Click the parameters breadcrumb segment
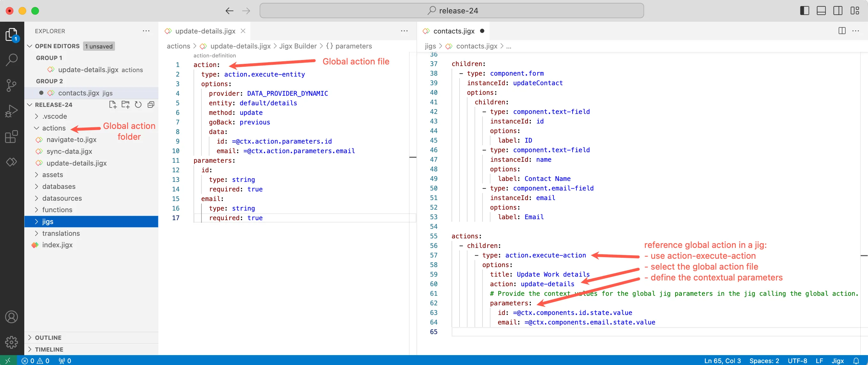Viewport: 868px width, 365px height. (349, 46)
